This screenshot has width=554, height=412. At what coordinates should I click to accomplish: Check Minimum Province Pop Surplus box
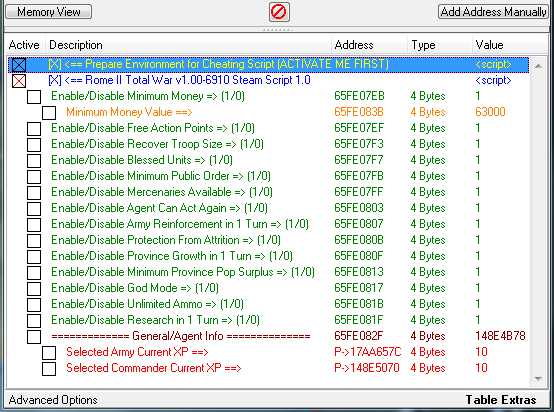pos(34,272)
